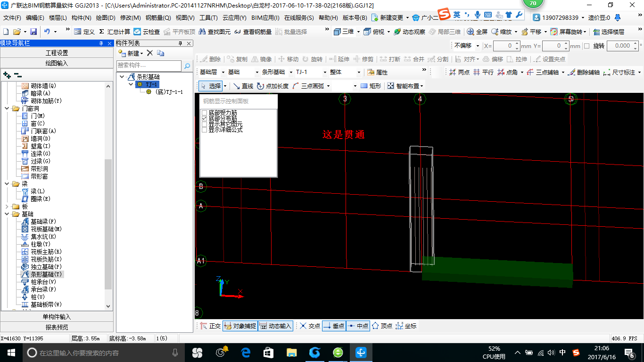This screenshot has height=362, width=644.
Task: Select 条形基础(T) in navigation tree
Action: [x=41, y=274]
